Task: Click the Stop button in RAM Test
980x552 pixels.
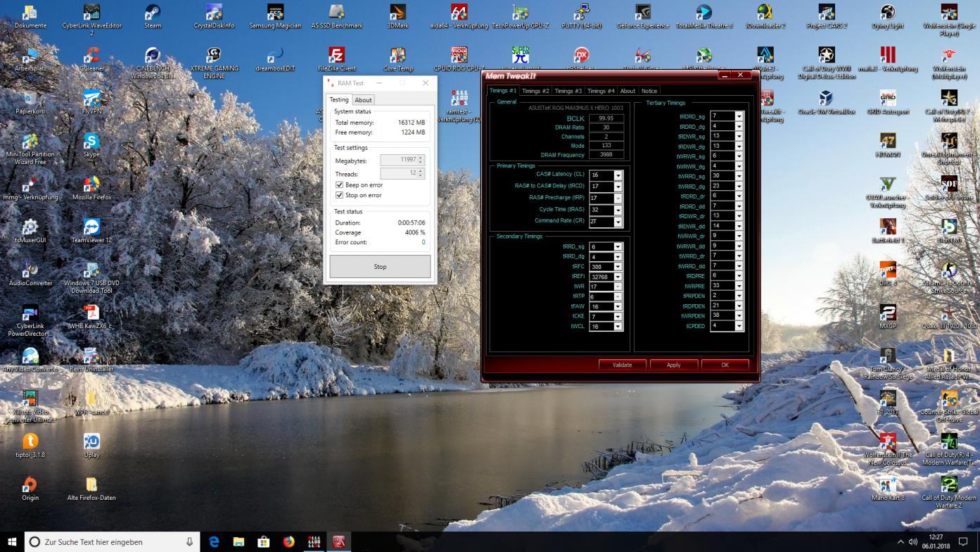Action: click(x=380, y=267)
